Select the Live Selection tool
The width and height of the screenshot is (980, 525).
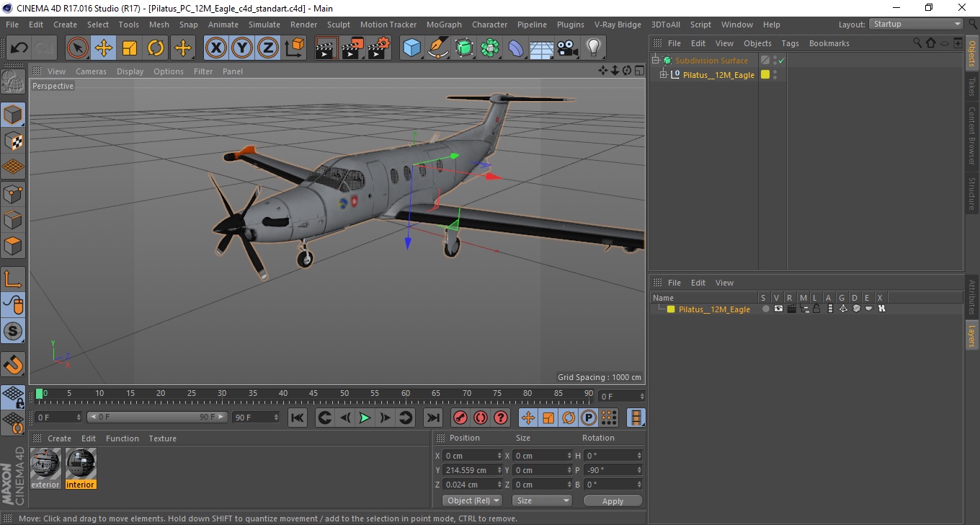tap(78, 48)
